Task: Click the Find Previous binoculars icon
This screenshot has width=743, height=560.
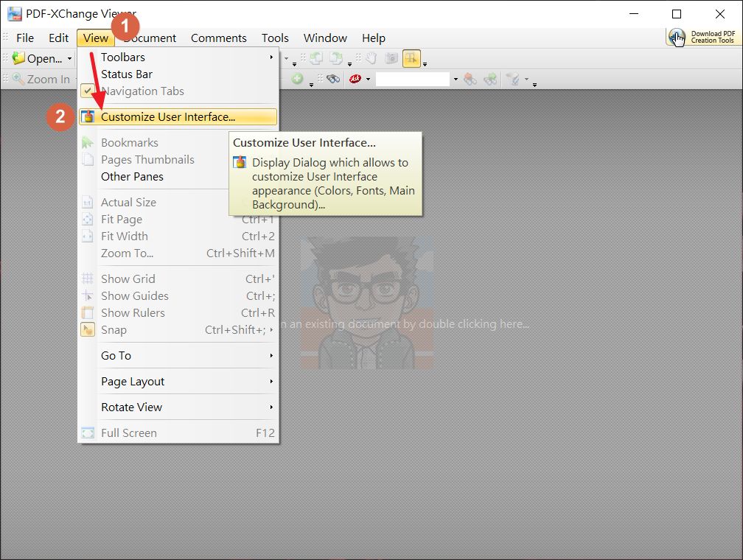Action: click(470, 79)
